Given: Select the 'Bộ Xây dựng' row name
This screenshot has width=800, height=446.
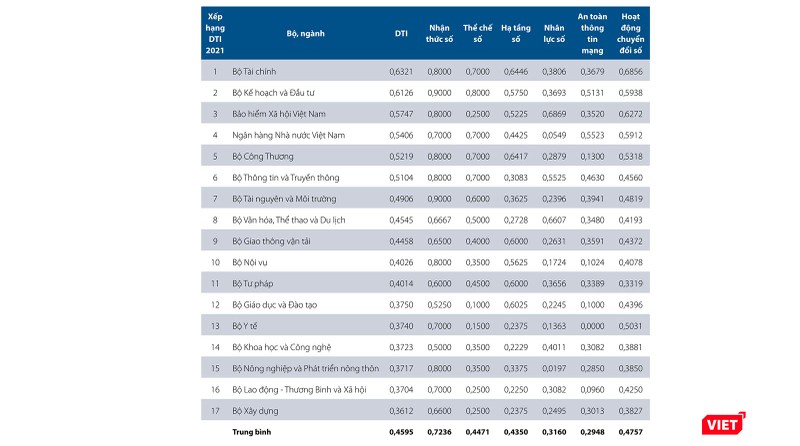Looking at the screenshot, I should (254, 411).
